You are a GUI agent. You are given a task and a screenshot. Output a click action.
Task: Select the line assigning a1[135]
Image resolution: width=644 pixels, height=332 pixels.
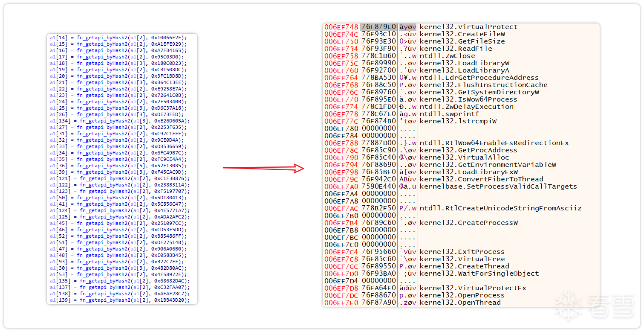click(120, 281)
